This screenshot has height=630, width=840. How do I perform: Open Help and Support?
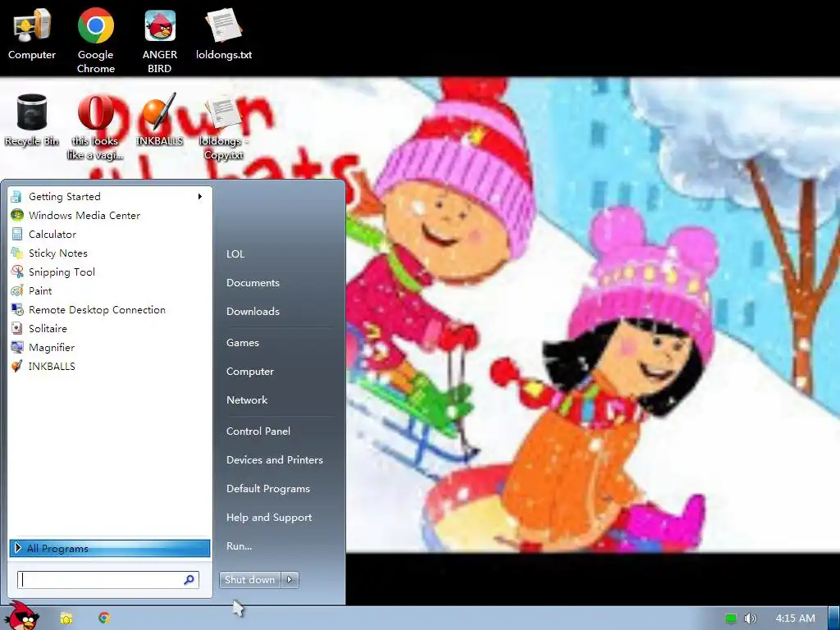269,518
